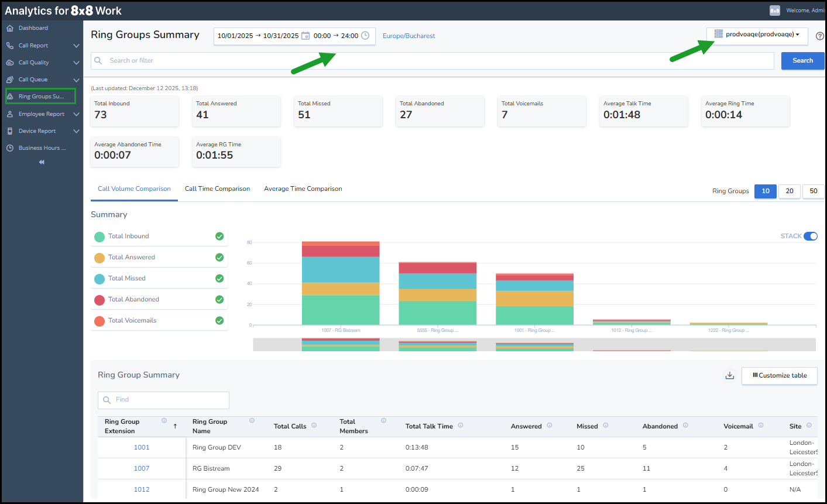
Task: Click the help question mark icon
Action: tap(819, 36)
